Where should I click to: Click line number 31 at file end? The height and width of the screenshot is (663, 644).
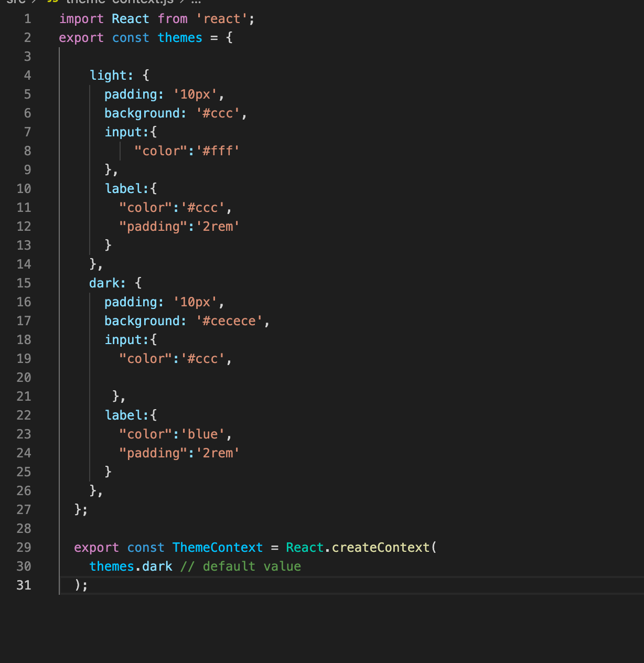(24, 585)
